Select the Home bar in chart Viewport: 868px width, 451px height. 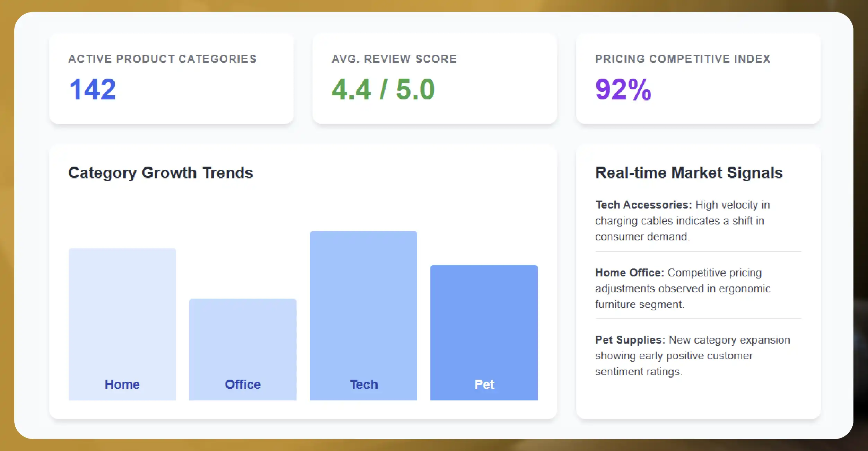click(122, 324)
